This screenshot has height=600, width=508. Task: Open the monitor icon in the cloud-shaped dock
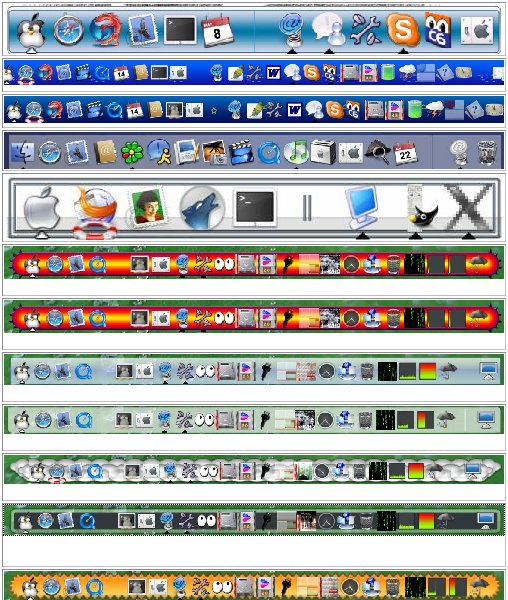[x=473, y=471]
